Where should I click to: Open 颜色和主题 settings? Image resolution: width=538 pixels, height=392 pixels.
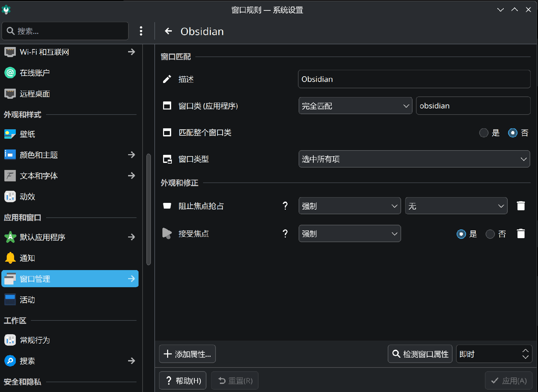click(x=70, y=155)
